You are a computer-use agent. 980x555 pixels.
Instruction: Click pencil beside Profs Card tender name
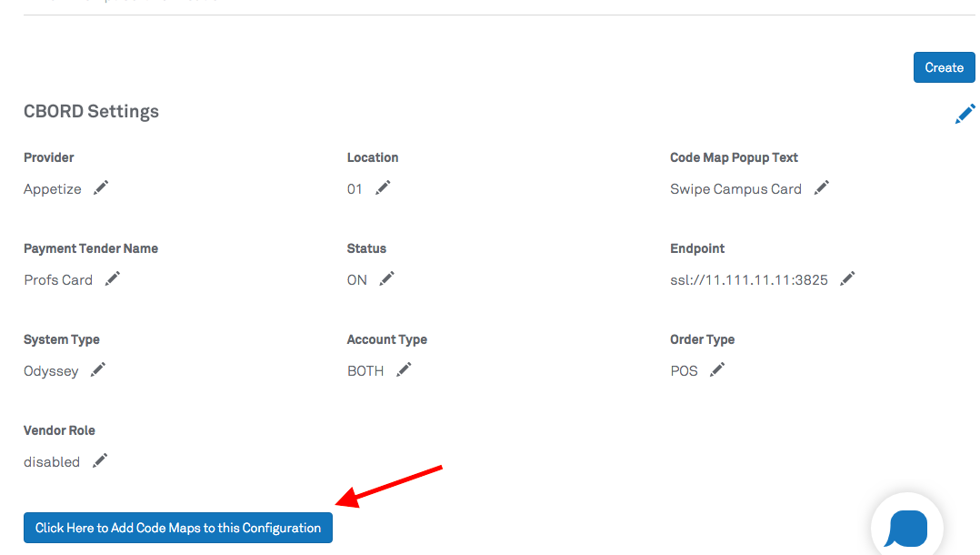(113, 278)
